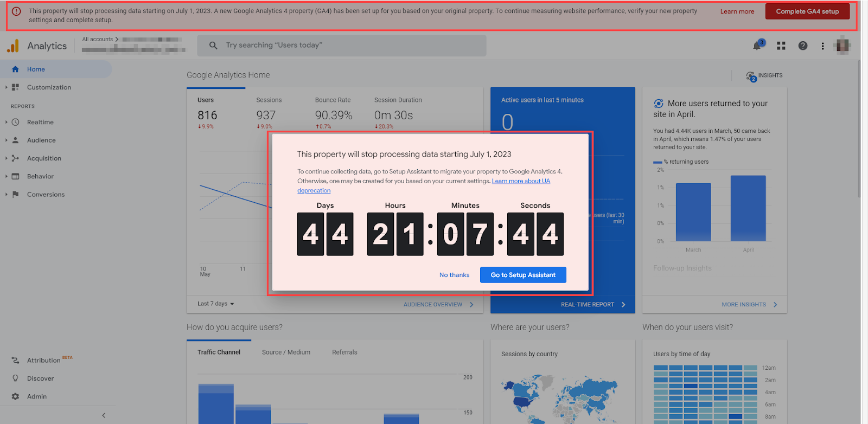868x424 pixels.
Task: Expand the Realtime reports arrow
Action: coord(6,122)
